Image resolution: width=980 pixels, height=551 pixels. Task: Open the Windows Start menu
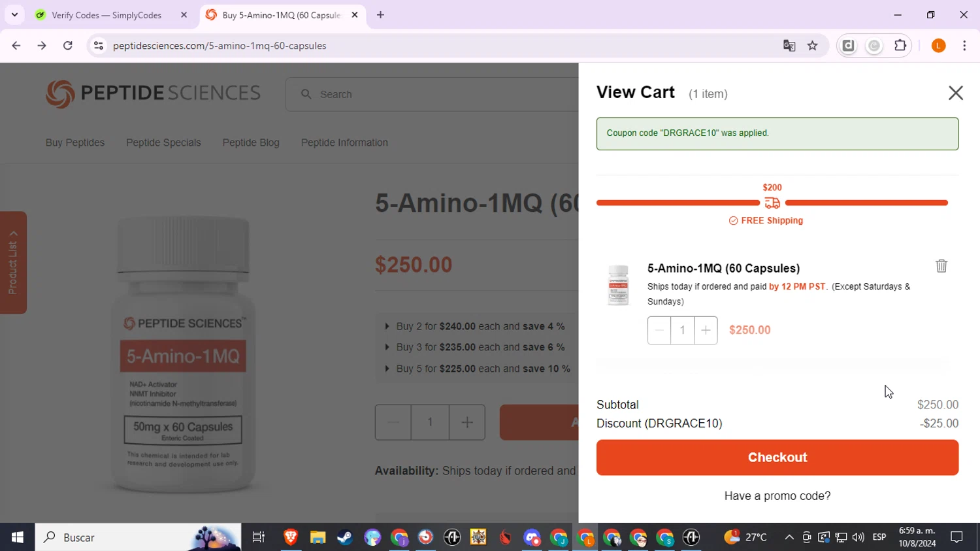point(18,537)
